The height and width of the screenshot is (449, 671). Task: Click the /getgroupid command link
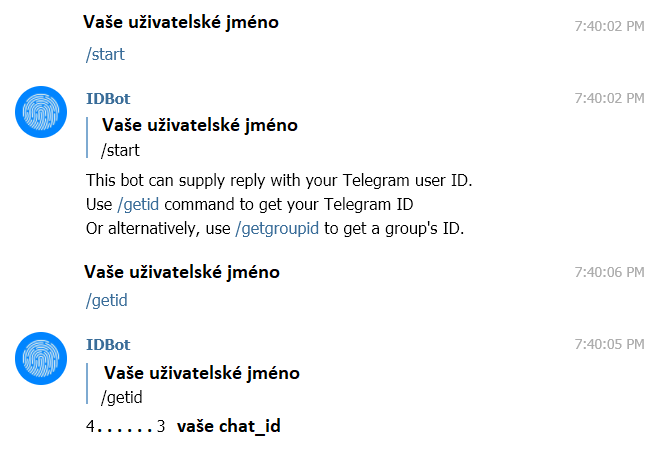tap(277, 229)
